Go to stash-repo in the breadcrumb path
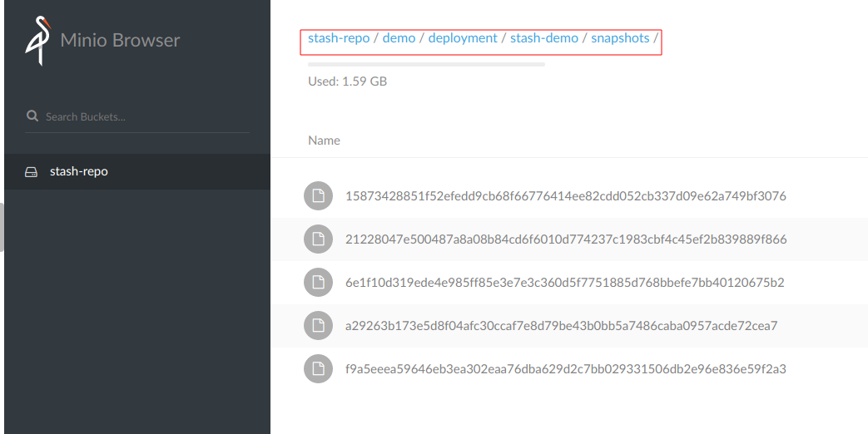The width and height of the screenshot is (868, 434). tap(339, 38)
